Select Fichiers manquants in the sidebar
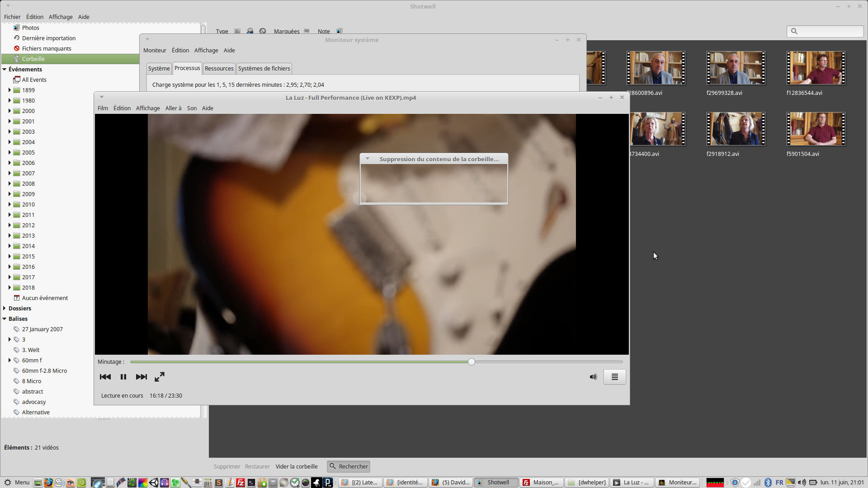 [47, 48]
